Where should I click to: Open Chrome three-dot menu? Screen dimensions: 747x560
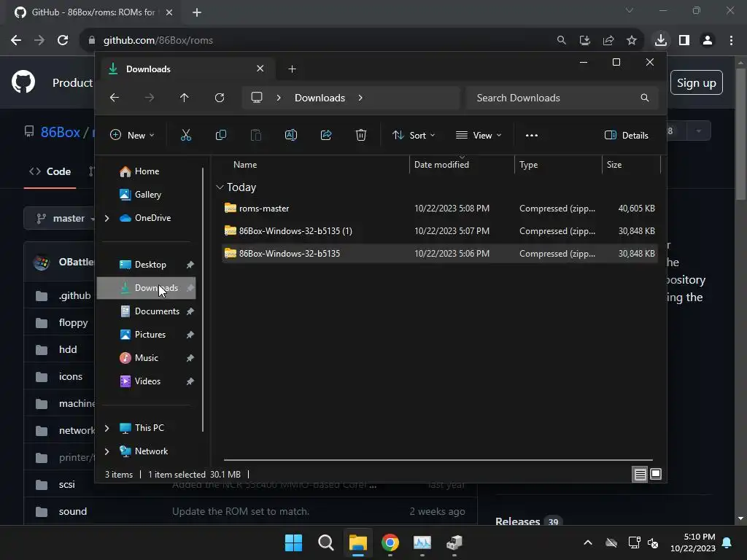click(x=731, y=40)
